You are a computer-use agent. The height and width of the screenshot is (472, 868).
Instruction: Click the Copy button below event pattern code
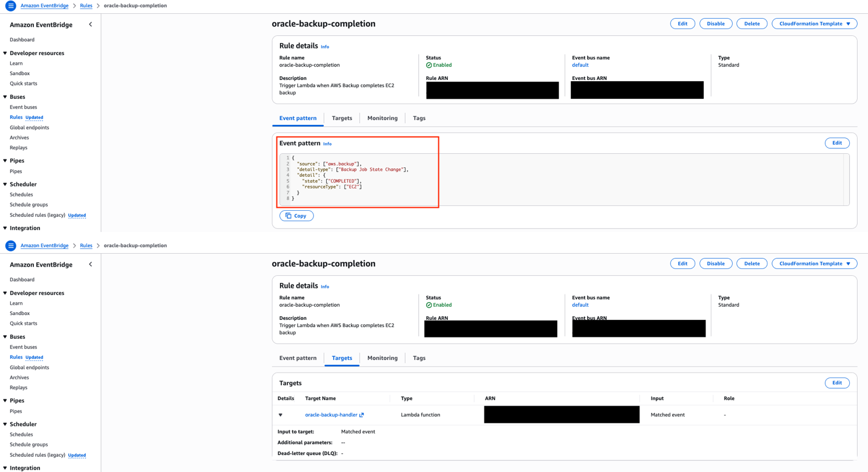coord(296,216)
